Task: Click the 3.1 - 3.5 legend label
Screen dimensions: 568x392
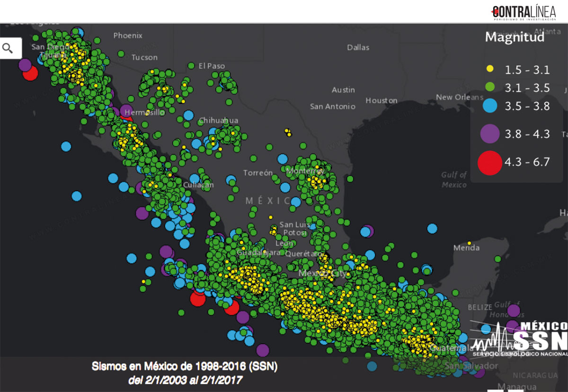Action: click(x=527, y=88)
